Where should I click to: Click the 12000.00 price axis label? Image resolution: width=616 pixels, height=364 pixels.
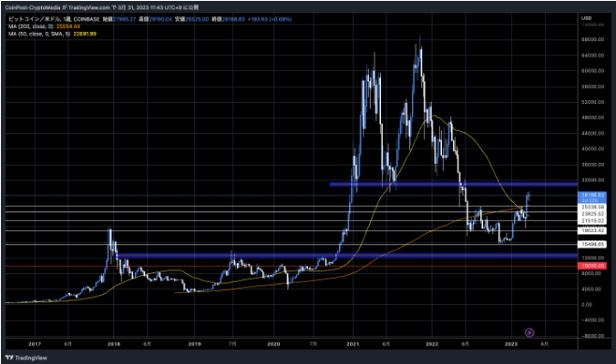593,258
